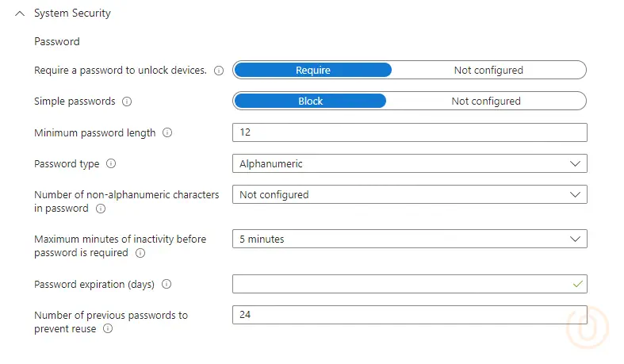Collapse the System Security section
Screen dimensions: 624x364
pyautogui.click(x=20, y=13)
